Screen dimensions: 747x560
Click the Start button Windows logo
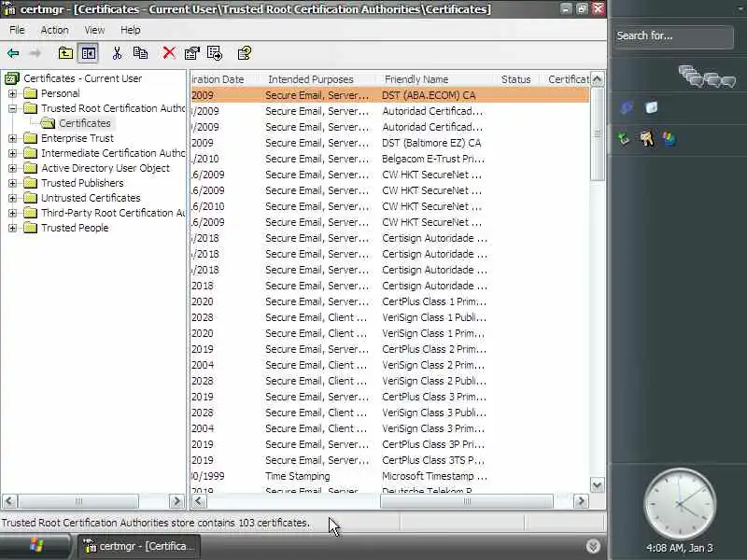pyautogui.click(x=36, y=546)
